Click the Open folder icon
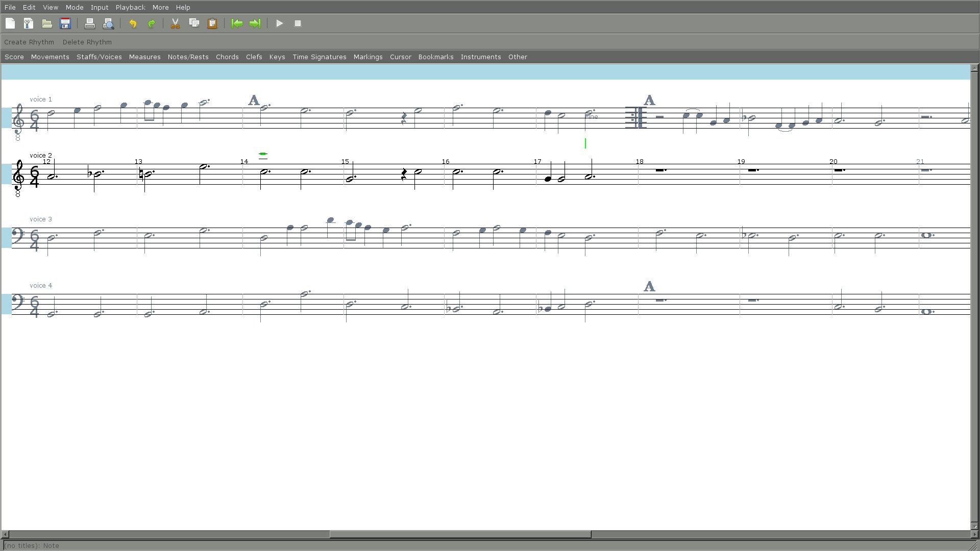The height and width of the screenshot is (551, 980). click(47, 23)
